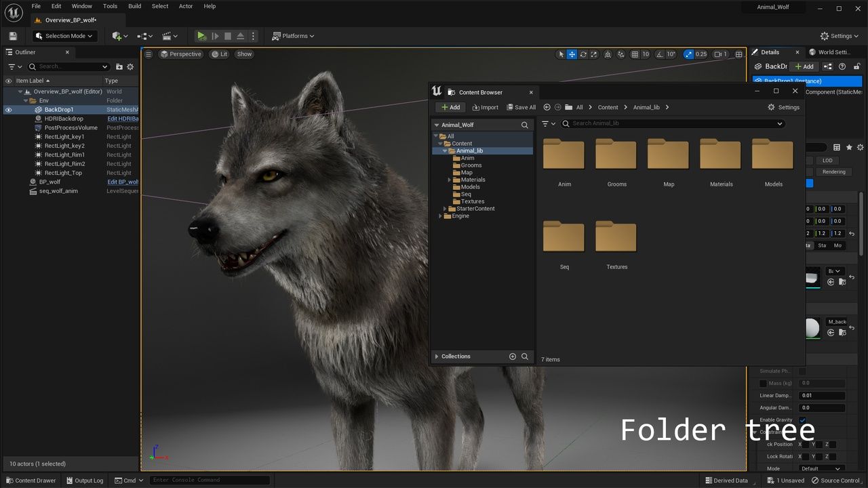Open the Tools menu
This screenshot has height=488, width=868.
(x=110, y=6)
